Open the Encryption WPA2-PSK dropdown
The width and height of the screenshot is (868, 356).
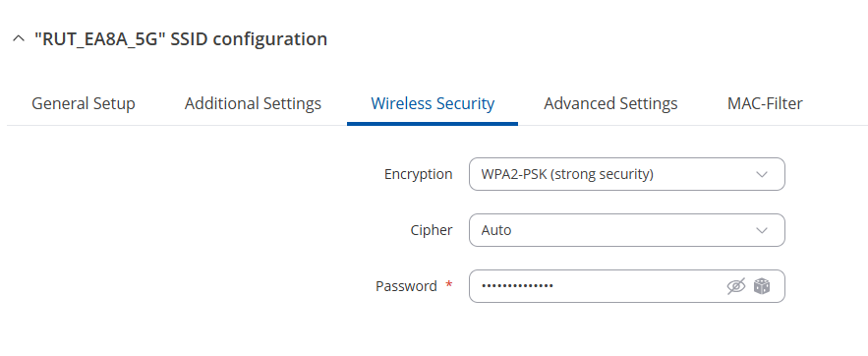pos(626,174)
